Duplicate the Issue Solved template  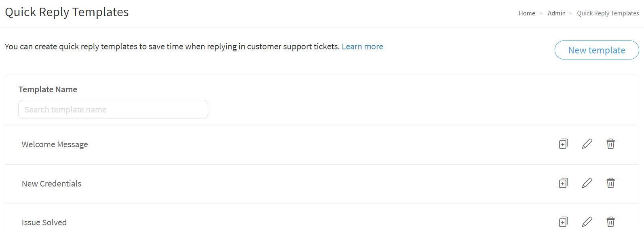(x=563, y=222)
